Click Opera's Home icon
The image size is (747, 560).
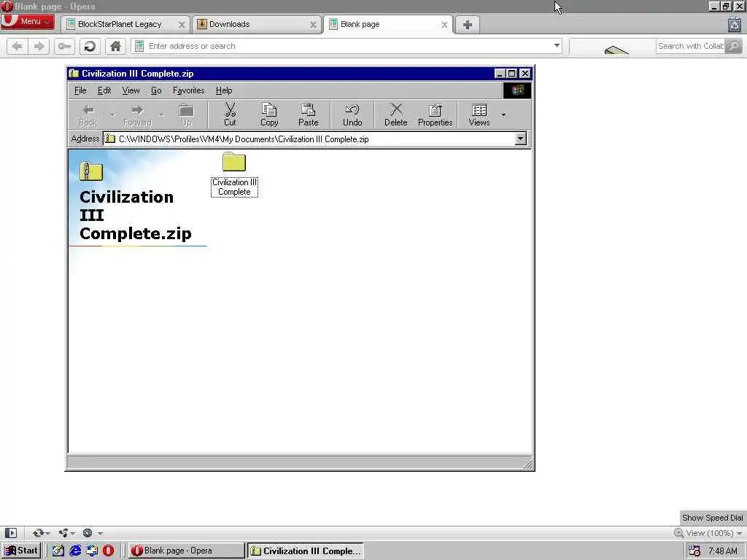click(115, 46)
